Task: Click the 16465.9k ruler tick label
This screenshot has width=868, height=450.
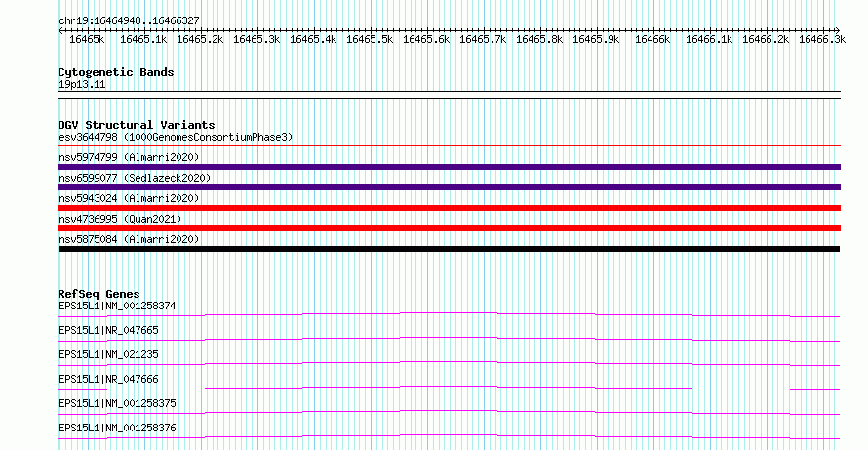Action: 596,39
